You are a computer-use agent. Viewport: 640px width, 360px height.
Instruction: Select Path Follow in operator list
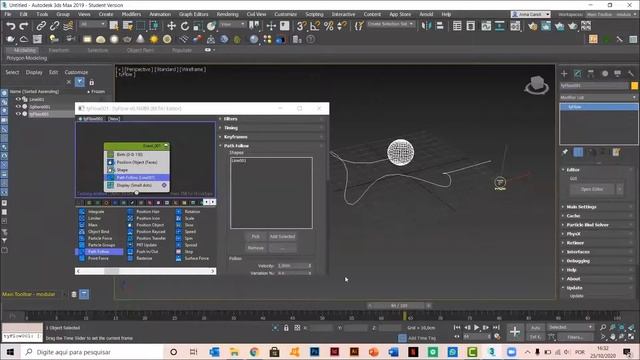[98, 252]
